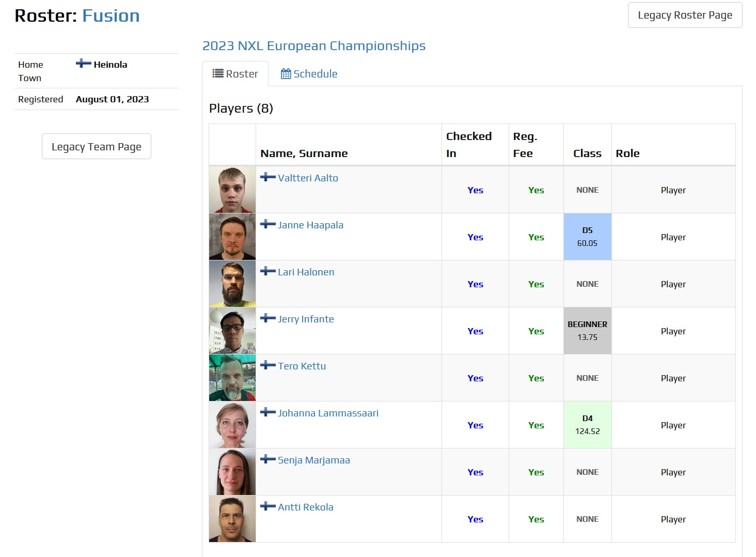756x557 pixels.
Task: Open Senja Marjamaa's player profile link
Action: click(314, 460)
